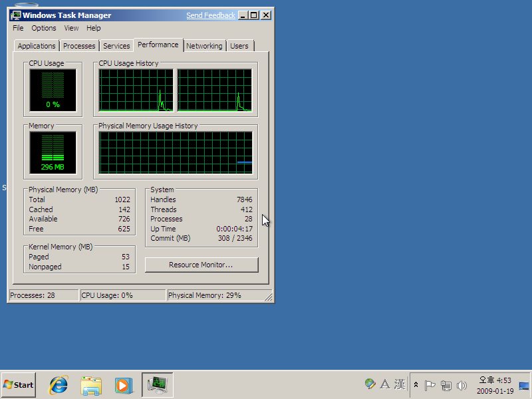The width and height of the screenshot is (532, 399).
Task: Click the date 2009-01-19 in tray
Action: 495,391
